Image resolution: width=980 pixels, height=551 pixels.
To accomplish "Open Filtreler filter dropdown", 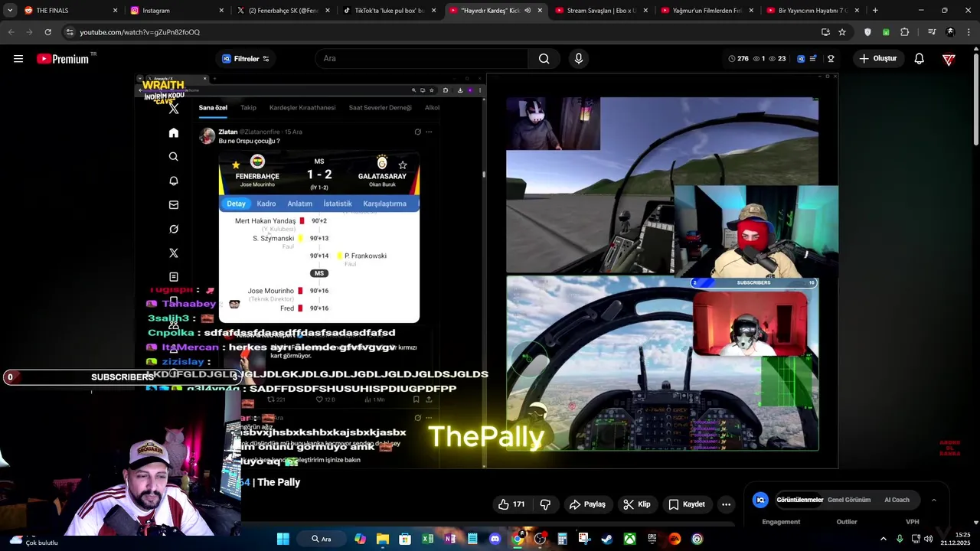I will (x=246, y=59).
